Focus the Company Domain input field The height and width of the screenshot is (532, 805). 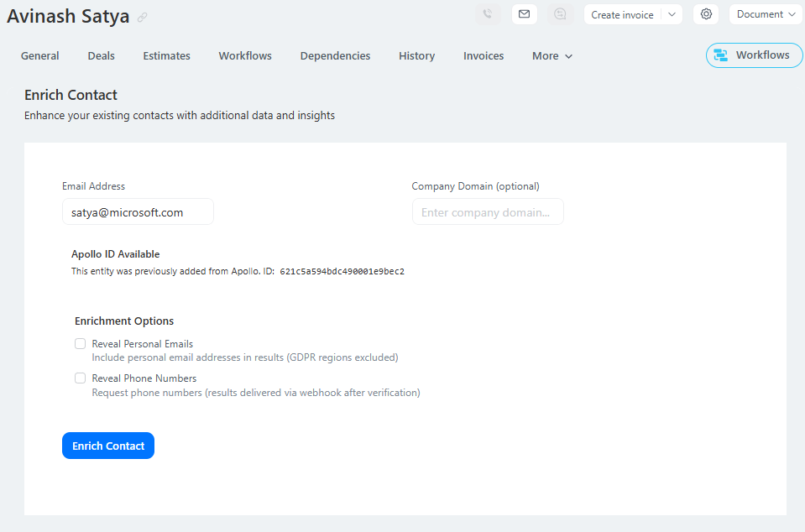(x=488, y=212)
